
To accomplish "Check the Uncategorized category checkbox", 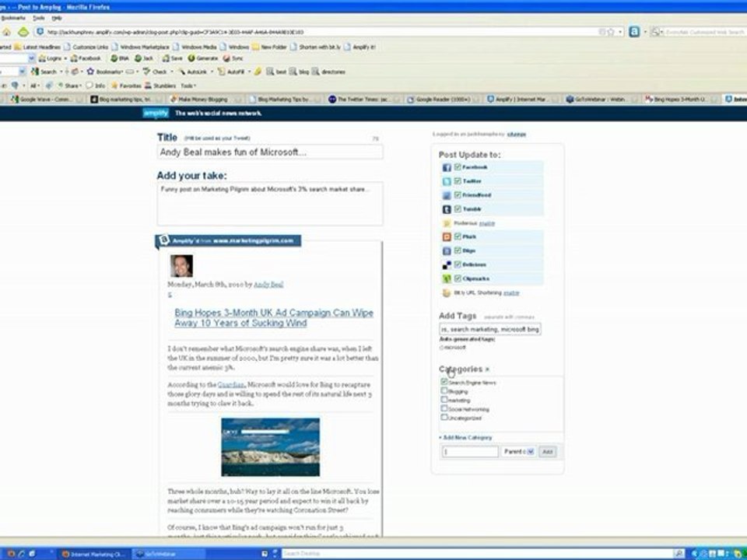I will coord(444,417).
